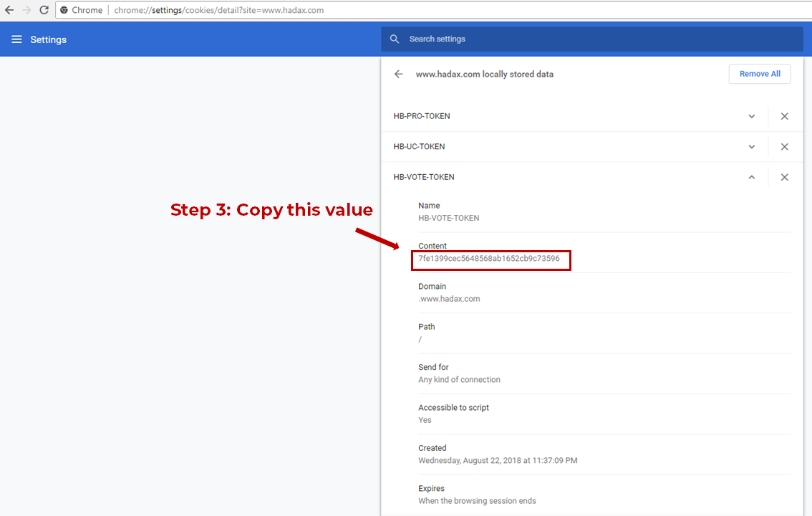Delete the HB-VOTE-TOKEN cookie
The image size is (812, 516).
tap(785, 177)
